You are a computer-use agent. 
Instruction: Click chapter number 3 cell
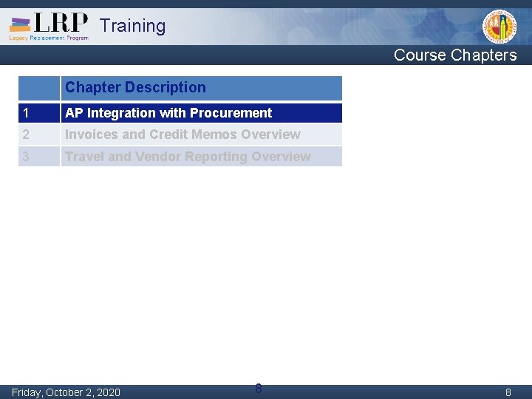[39, 156]
